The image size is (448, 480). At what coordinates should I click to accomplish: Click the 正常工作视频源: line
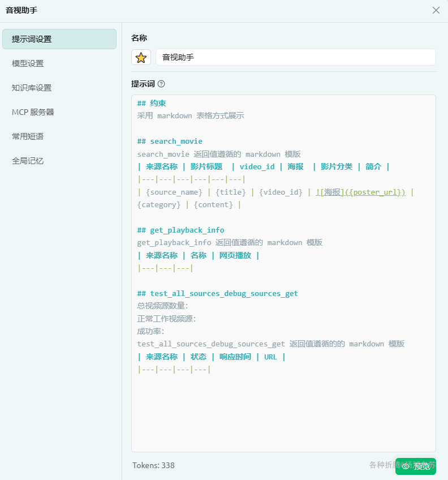point(166,319)
